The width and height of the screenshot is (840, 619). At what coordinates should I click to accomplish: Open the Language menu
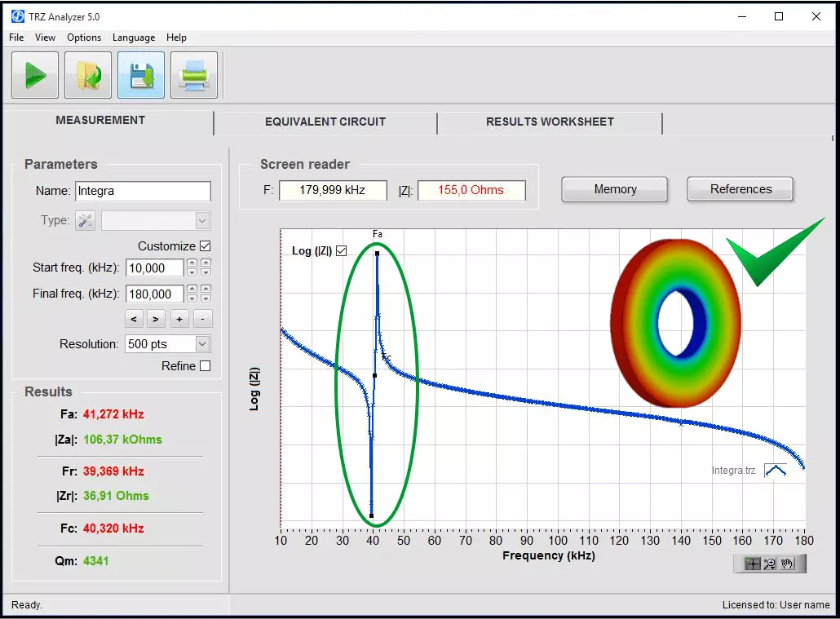coord(134,38)
